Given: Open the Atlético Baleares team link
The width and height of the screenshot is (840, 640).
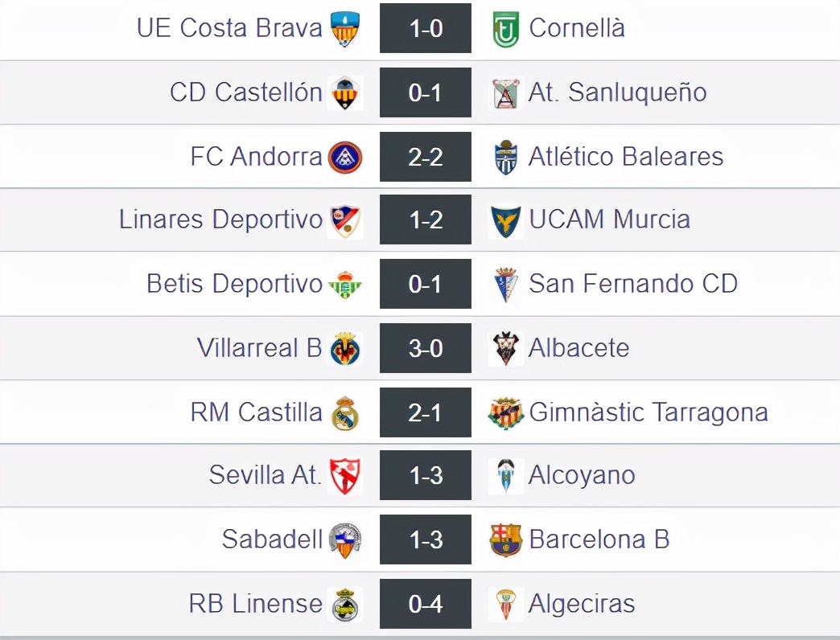Looking at the screenshot, I should (x=625, y=157).
